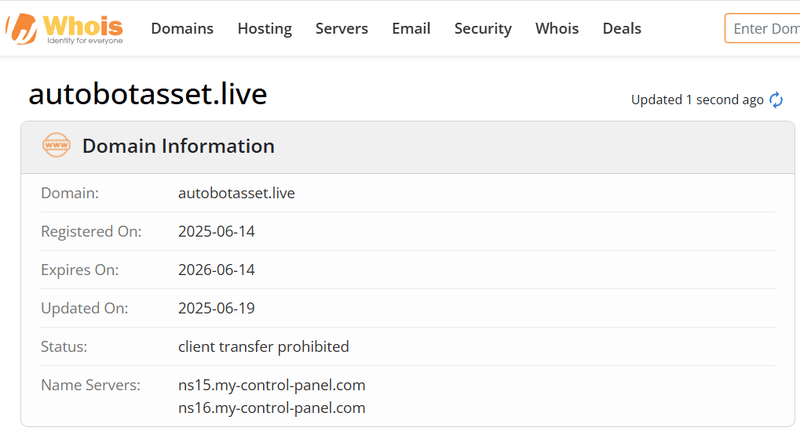Open the Security menu
Viewport: 800px width, 431px height.
tap(483, 29)
